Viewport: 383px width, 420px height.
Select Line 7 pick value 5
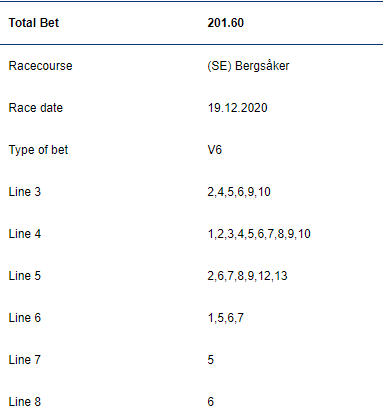point(211,360)
